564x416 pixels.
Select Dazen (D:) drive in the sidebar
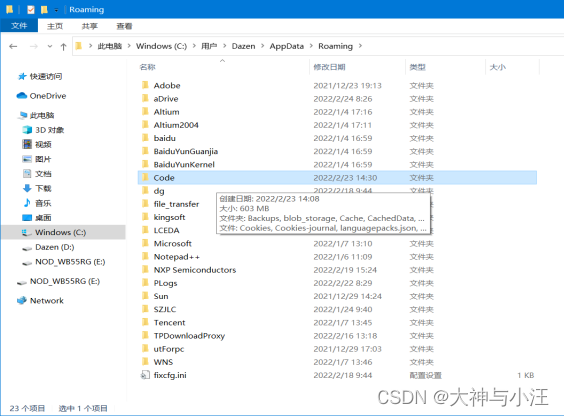tap(55, 247)
